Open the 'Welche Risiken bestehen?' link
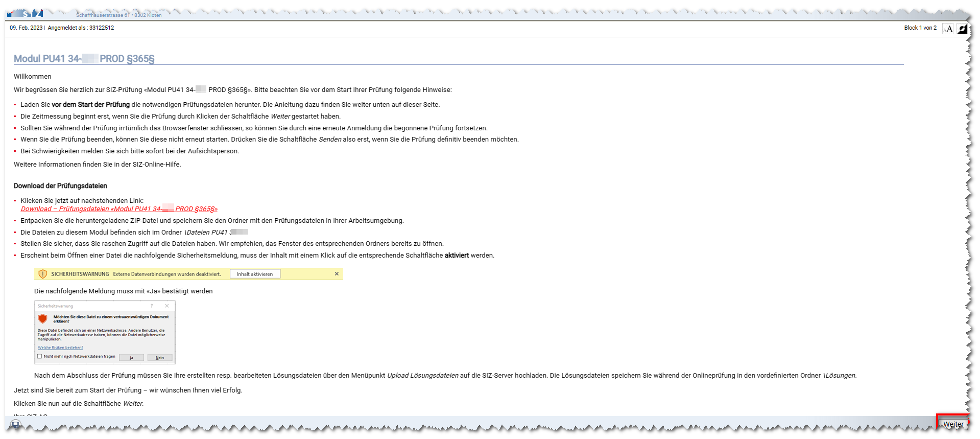This screenshot has height=439, width=980. tap(60, 348)
